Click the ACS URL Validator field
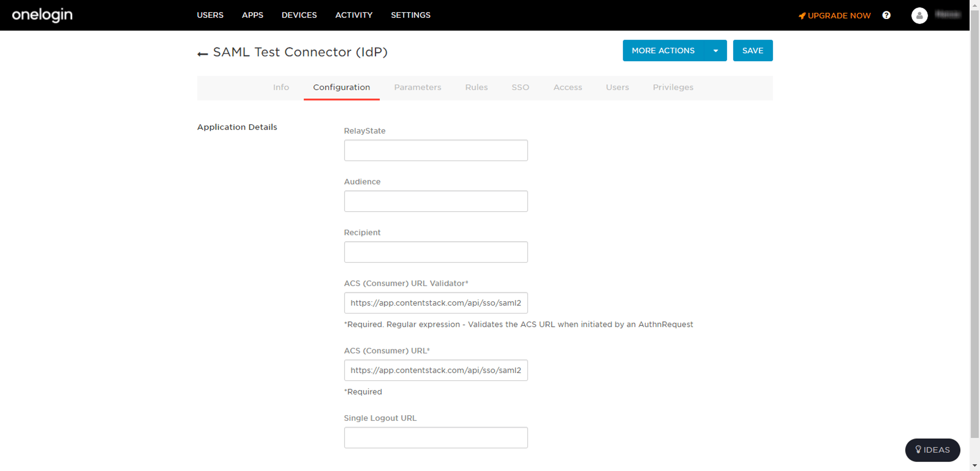Screen dimensions: 980x471 (436, 303)
